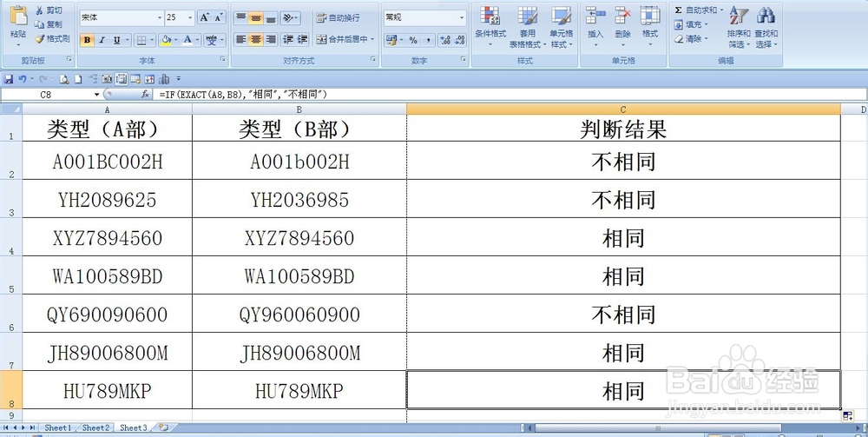
Task: Save the workbook from quick access toolbar
Action: pos(9,79)
